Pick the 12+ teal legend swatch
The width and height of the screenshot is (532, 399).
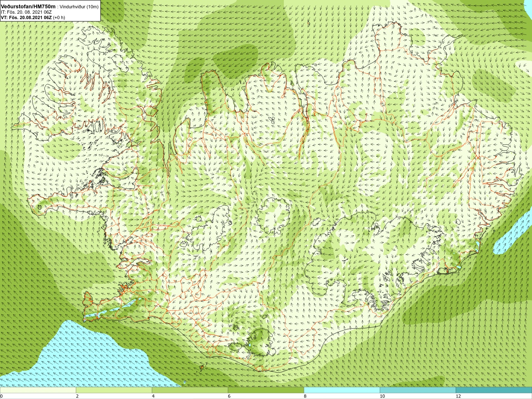click(x=494, y=390)
